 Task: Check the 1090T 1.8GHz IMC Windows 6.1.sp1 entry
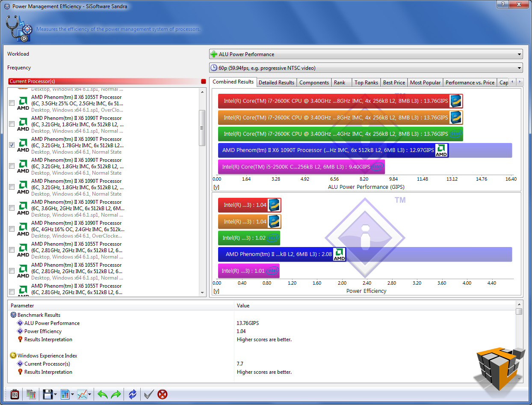pos(12,124)
